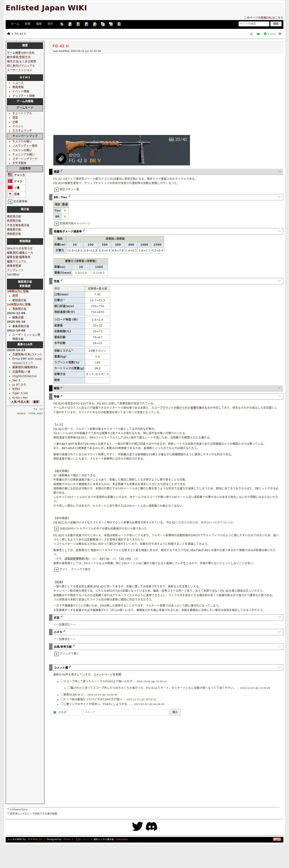Open the settings gear icon
The width and height of the screenshot is (289, 868).
point(280,34)
